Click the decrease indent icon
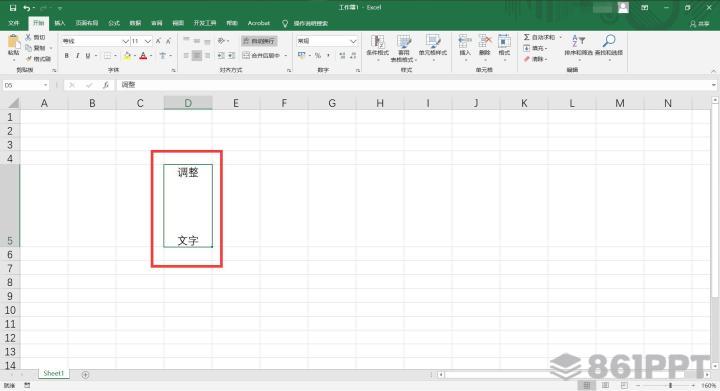Screen dimensions: 720x391 coord(221,56)
